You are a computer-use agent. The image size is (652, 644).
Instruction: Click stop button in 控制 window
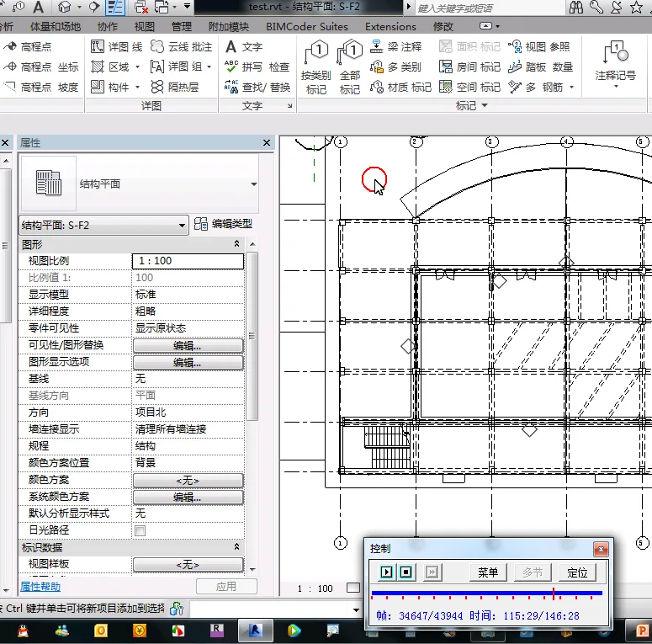tap(406, 572)
